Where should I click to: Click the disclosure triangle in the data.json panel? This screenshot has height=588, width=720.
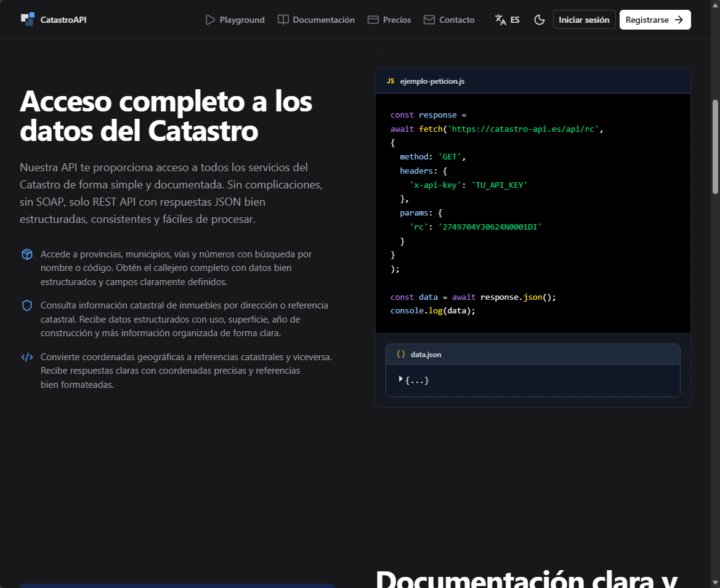(x=401, y=379)
